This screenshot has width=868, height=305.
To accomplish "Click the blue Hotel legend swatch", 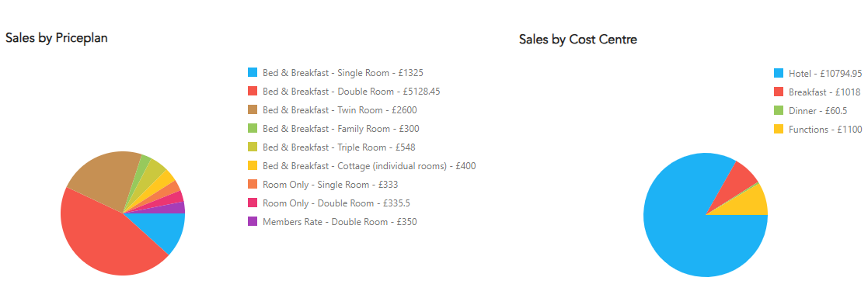I will [x=779, y=74].
